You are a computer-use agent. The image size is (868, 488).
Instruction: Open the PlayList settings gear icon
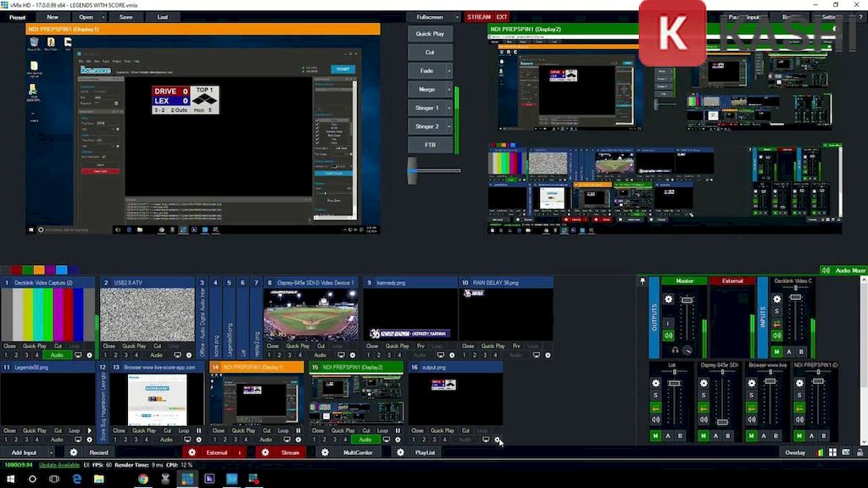[400, 452]
